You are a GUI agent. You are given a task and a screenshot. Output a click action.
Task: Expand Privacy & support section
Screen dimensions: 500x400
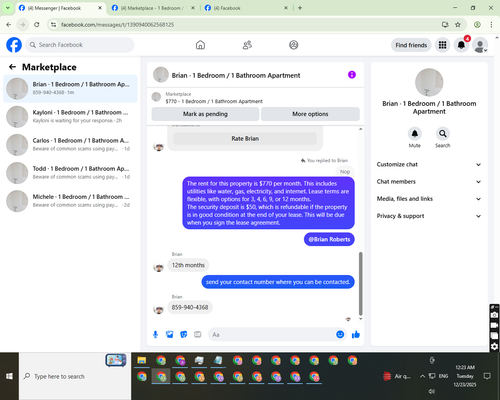pos(429,216)
